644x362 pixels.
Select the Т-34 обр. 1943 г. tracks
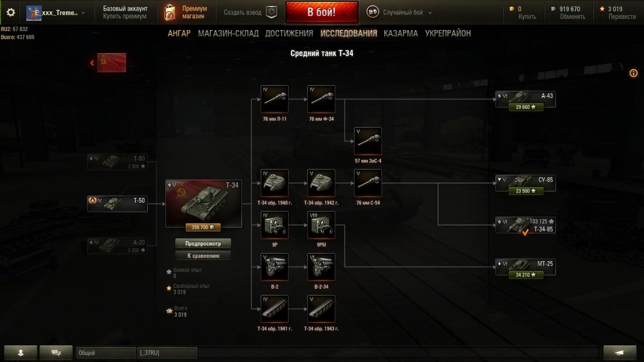[x=321, y=309]
